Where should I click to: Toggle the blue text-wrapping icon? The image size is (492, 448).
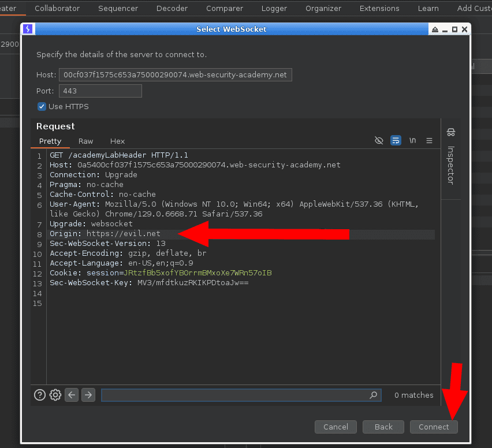tap(396, 140)
